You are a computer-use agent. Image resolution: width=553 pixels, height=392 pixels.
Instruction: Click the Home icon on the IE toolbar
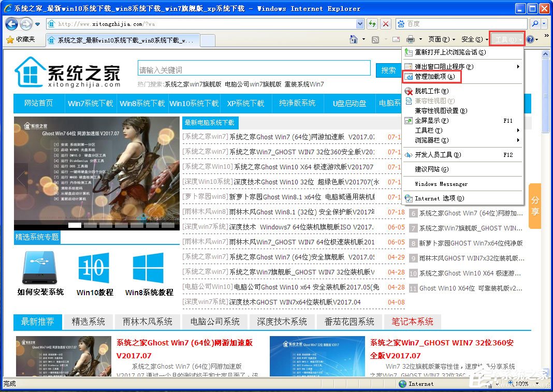point(355,39)
